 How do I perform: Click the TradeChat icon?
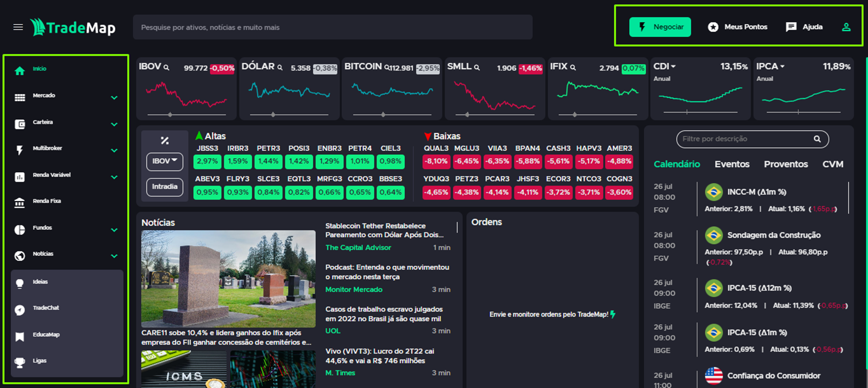pos(20,310)
